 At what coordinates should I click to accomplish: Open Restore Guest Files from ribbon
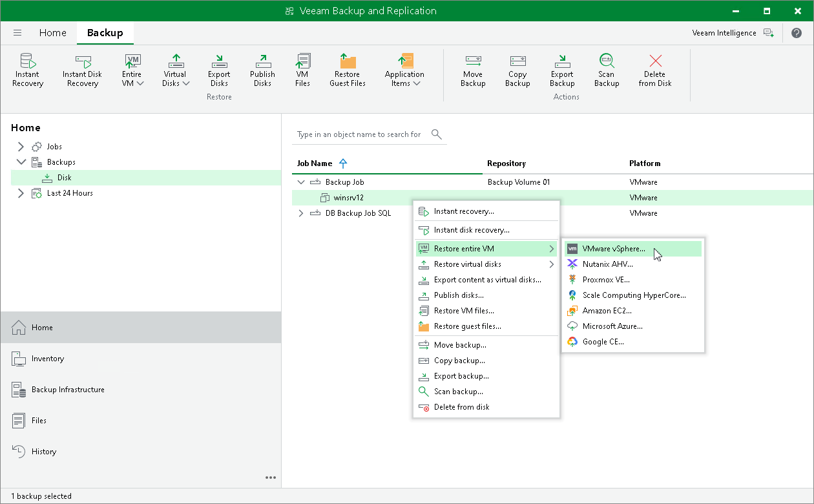pos(348,61)
